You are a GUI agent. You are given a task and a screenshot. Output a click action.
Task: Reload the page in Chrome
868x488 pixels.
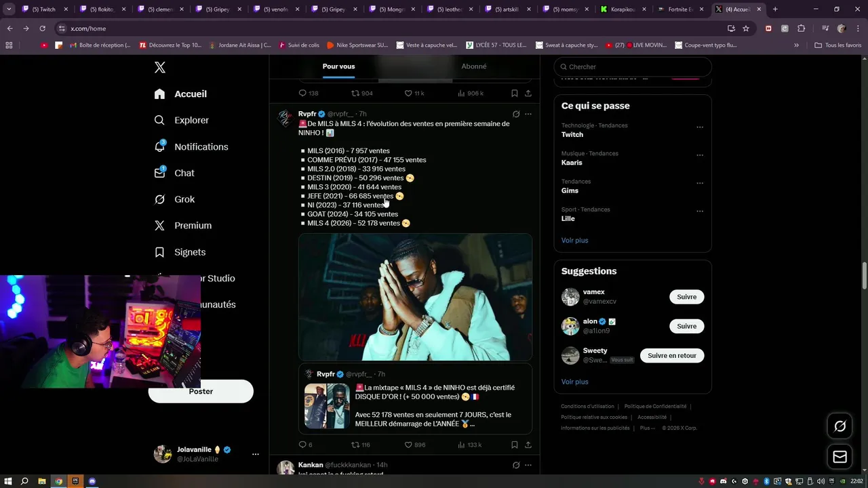(42, 28)
